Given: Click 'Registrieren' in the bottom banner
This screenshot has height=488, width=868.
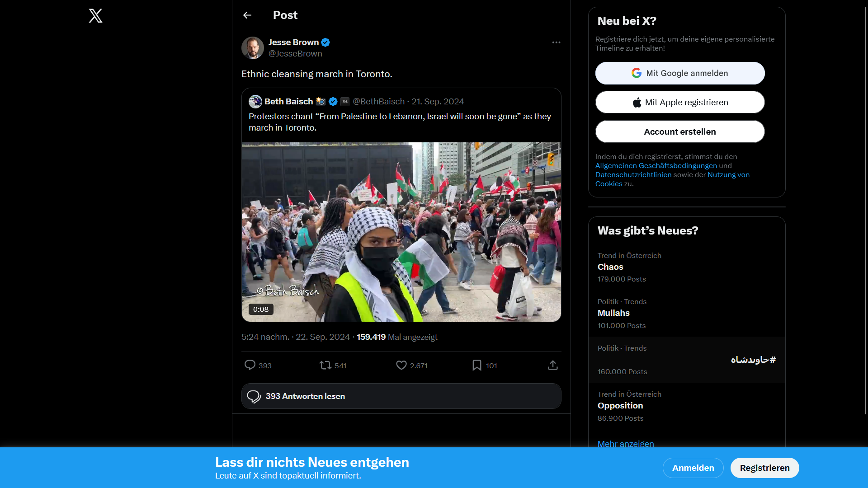Looking at the screenshot, I should [764, 468].
